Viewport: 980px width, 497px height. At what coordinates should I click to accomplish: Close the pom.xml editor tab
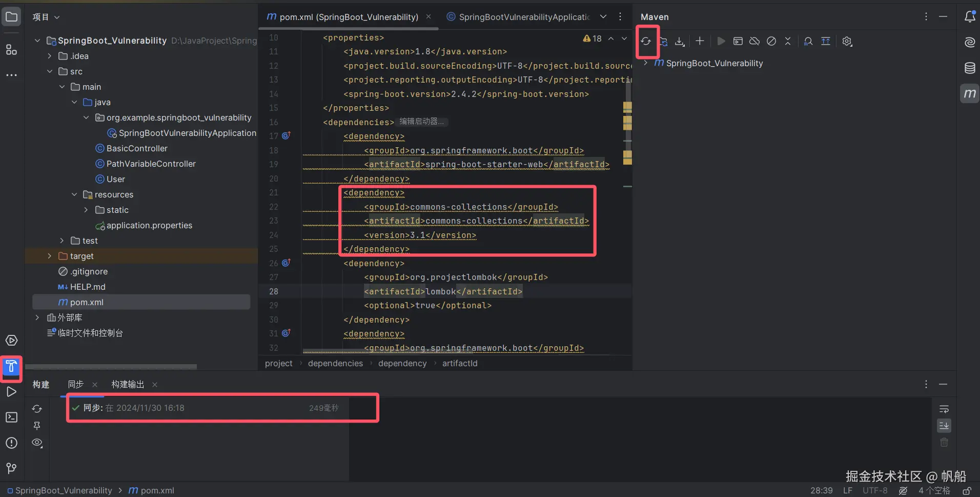(x=428, y=17)
